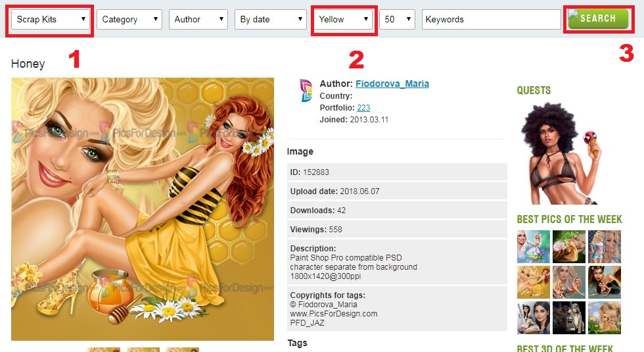The width and height of the screenshot is (644, 352).
Task: Open the Scrap Kits type dropdown
Action: [51, 19]
